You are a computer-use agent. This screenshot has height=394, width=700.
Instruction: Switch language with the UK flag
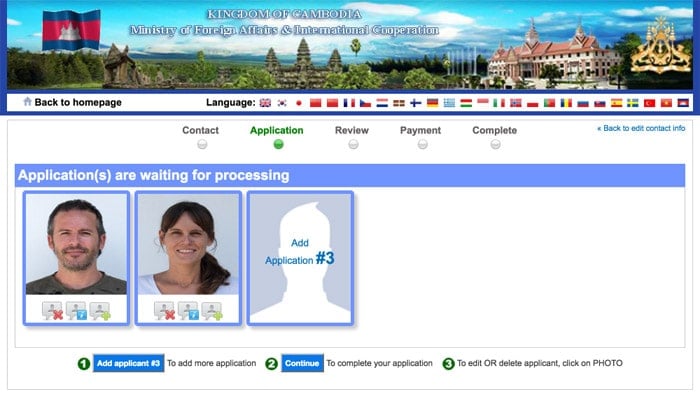pos(265,103)
